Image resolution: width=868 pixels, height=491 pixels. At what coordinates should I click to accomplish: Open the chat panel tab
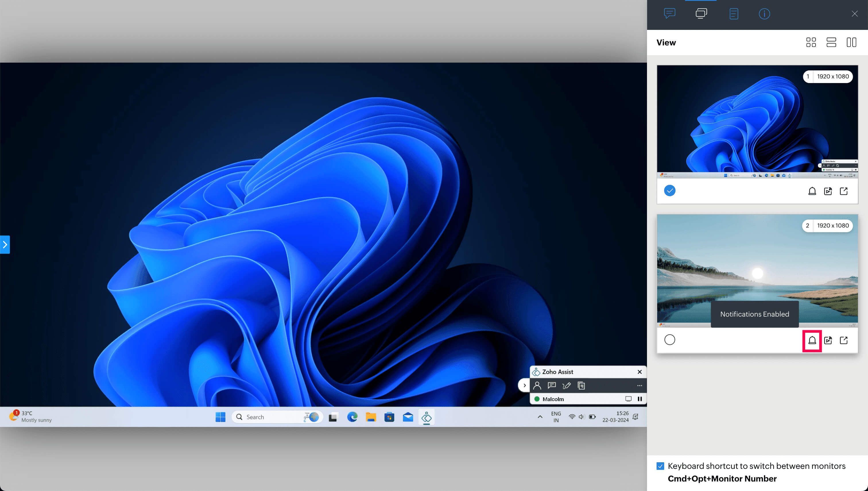click(669, 14)
